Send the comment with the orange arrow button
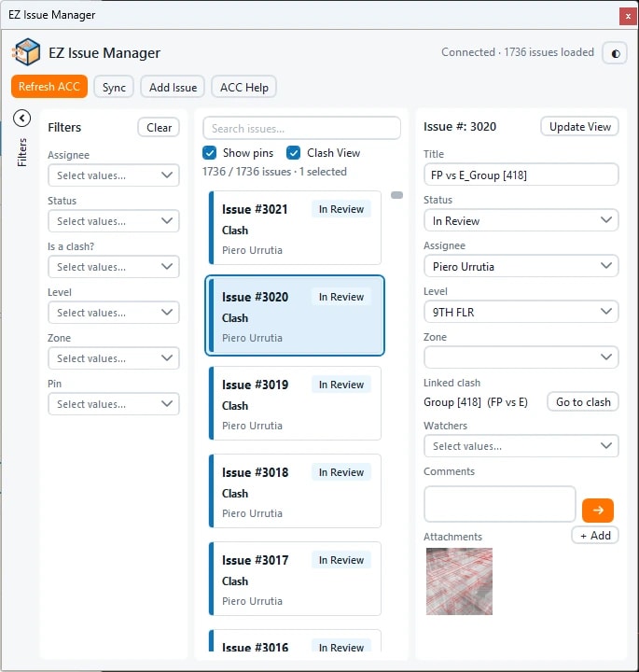 pos(597,510)
